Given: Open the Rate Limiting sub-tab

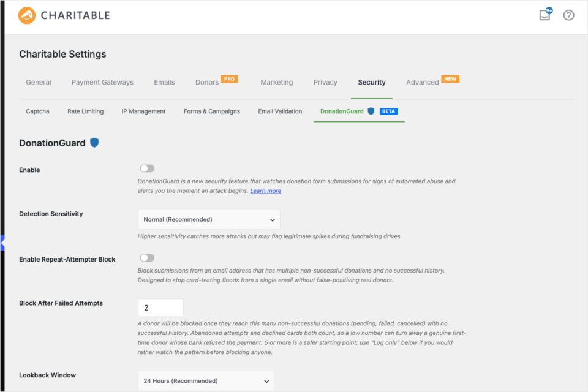Looking at the screenshot, I should pyautogui.click(x=86, y=111).
